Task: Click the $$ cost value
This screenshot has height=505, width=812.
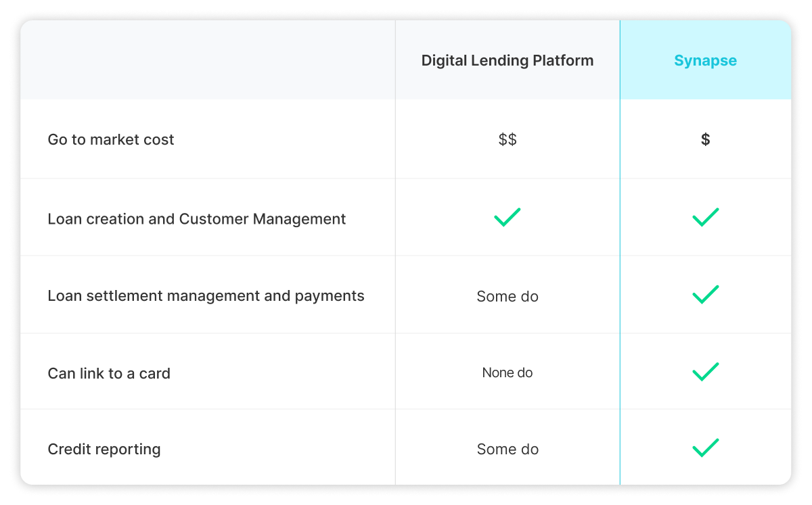Action: tap(507, 139)
